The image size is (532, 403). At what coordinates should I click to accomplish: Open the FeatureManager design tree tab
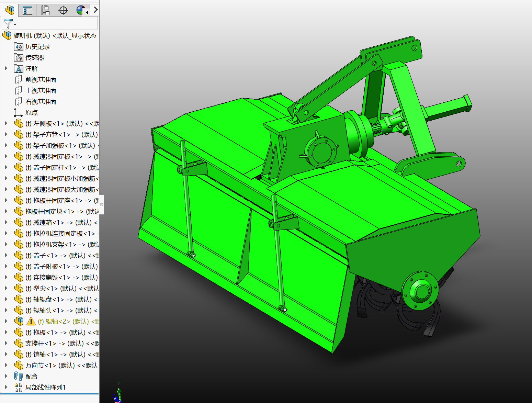pos(10,10)
